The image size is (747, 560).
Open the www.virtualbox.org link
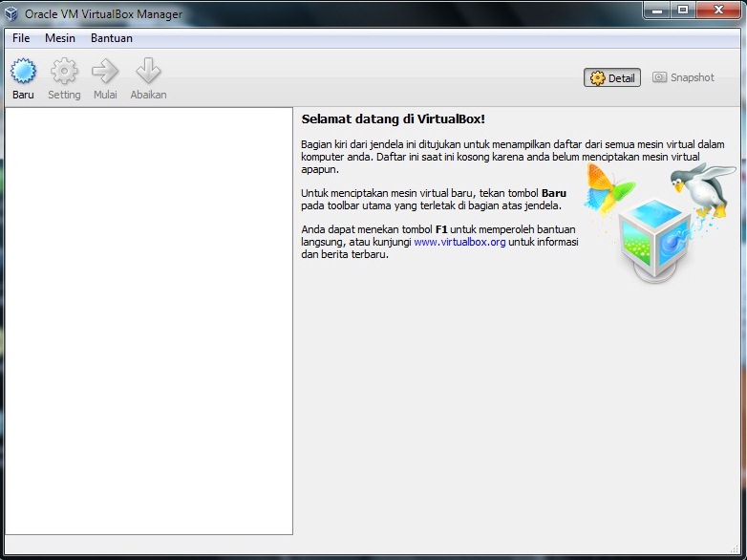(459, 242)
